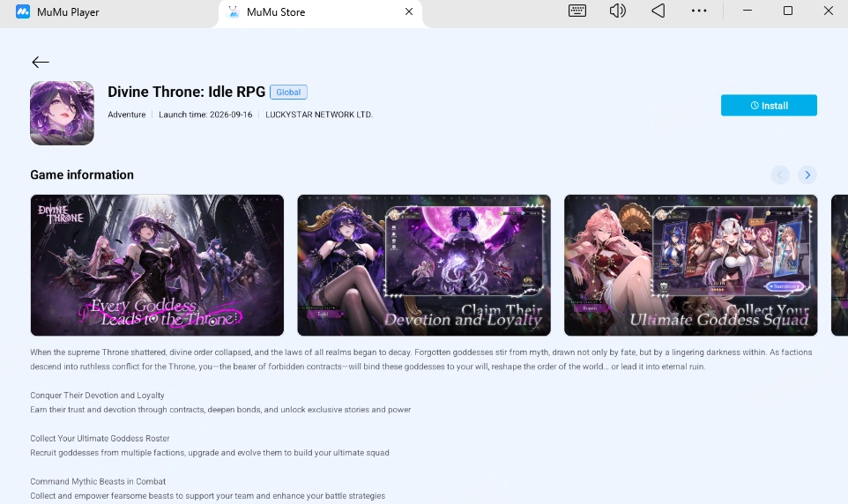Close the MuMu Store tab
Viewport: 848px width, 504px height.
[409, 11]
